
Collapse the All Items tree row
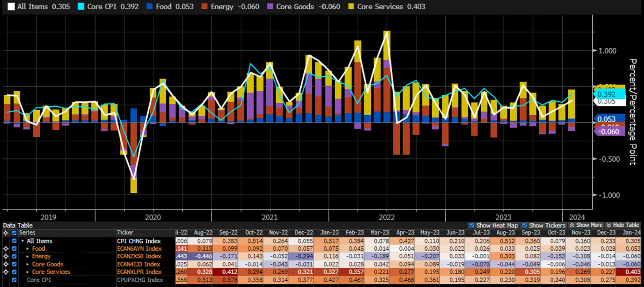(23, 241)
